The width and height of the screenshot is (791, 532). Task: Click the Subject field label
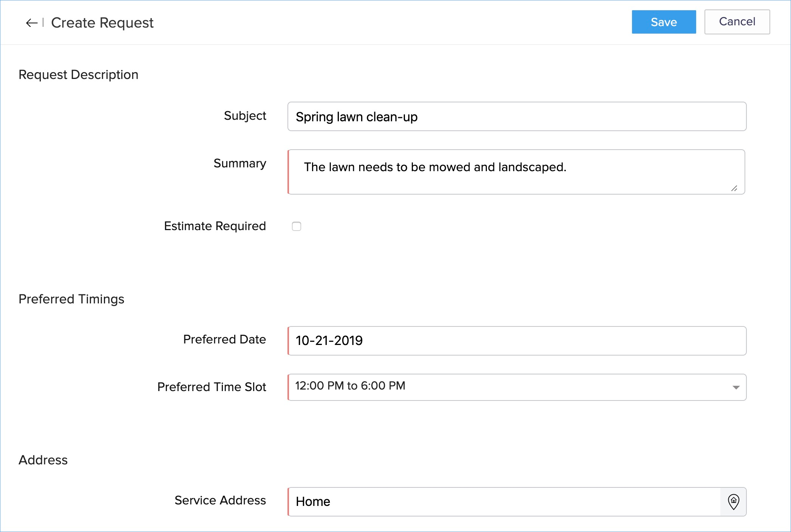point(245,116)
